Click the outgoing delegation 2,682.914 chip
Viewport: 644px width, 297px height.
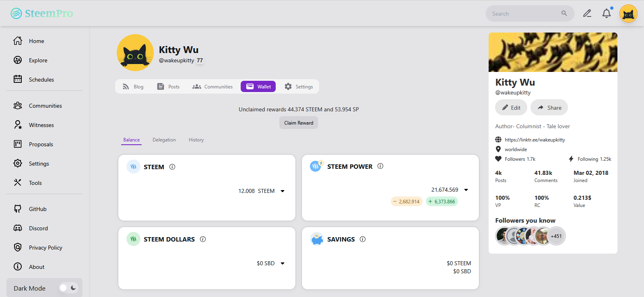[x=407, y=201]
